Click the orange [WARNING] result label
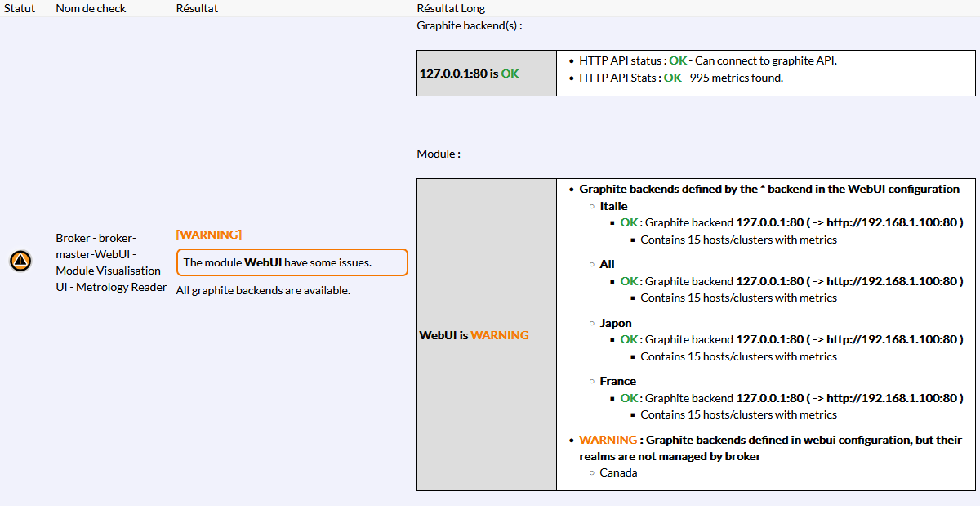 (x=209, y=235)
